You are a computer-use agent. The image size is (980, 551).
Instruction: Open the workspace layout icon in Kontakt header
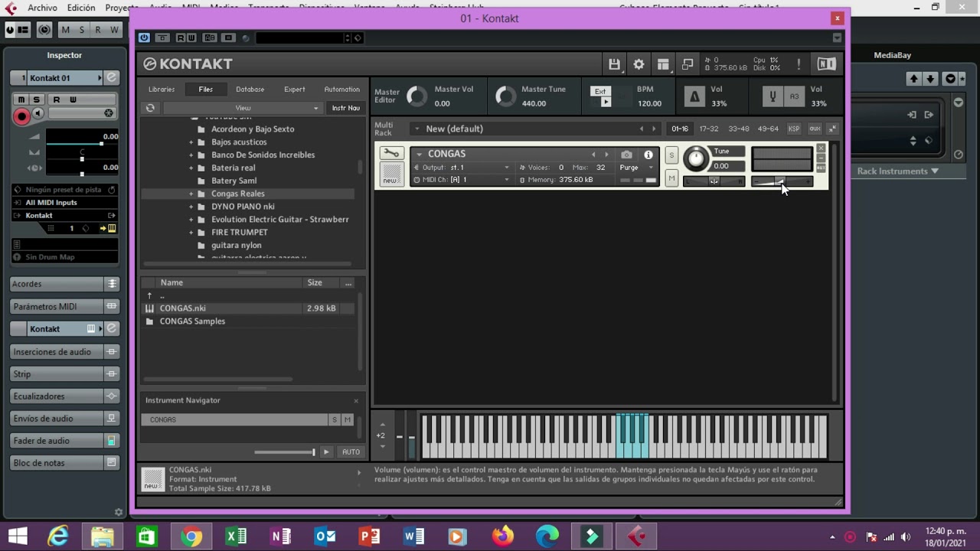click(663, 64)
